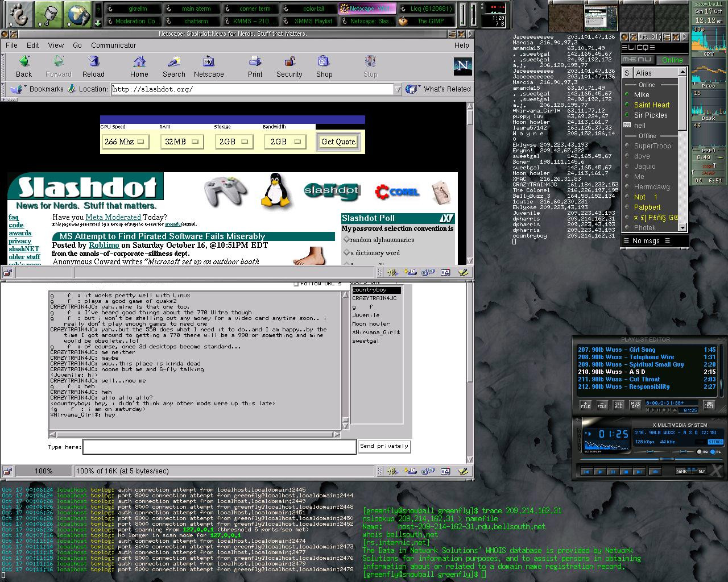The height and width of the screenshot is (582, 728).
Task: Click the Send privately button
Action: coord(384,446)
